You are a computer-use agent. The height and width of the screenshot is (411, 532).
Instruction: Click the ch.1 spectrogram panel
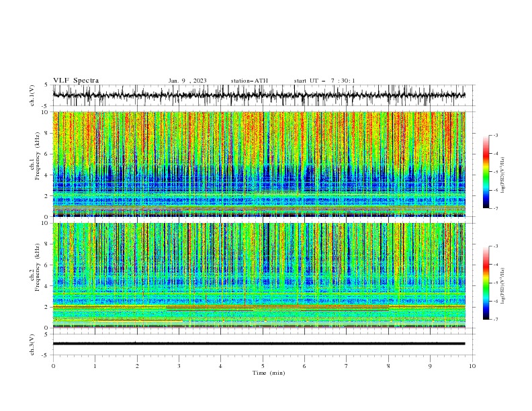[259, 164]
